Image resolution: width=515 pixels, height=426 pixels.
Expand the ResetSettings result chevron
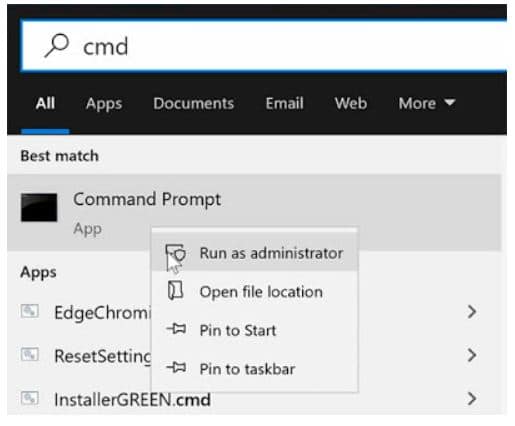tap(472, 355)
